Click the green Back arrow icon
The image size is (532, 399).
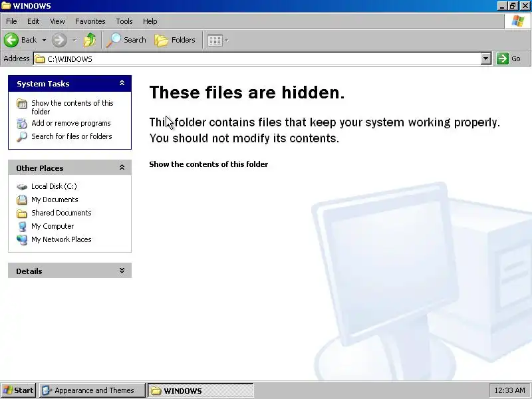click(x=11, y=40)
